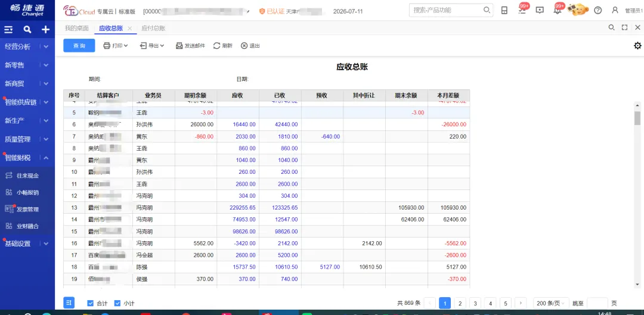
Task: Open the customer service mascot icon
Action: 578,10
